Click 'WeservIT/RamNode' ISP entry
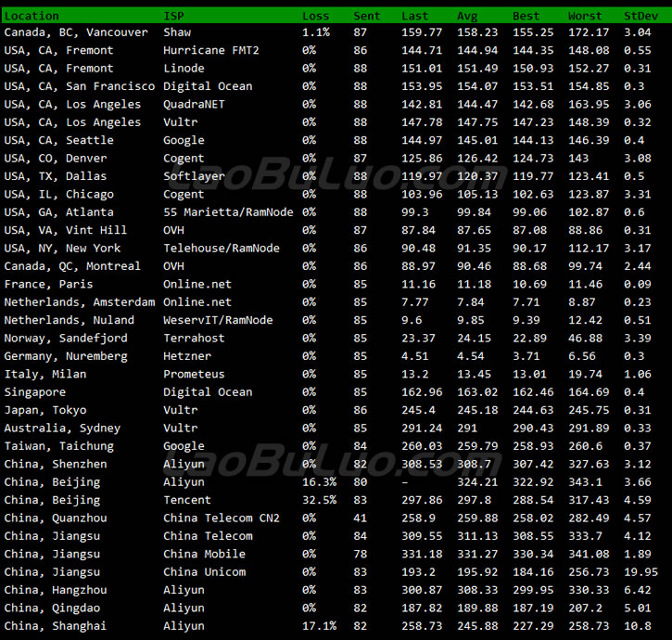This screenshot has width=672, height=640. [x=218, y=320]
